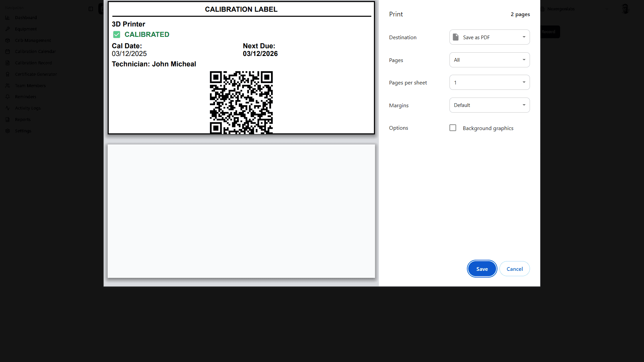Click the Calibration Label first page preview
The width and height of the screenshot is (644, 362).
[241, 68]
